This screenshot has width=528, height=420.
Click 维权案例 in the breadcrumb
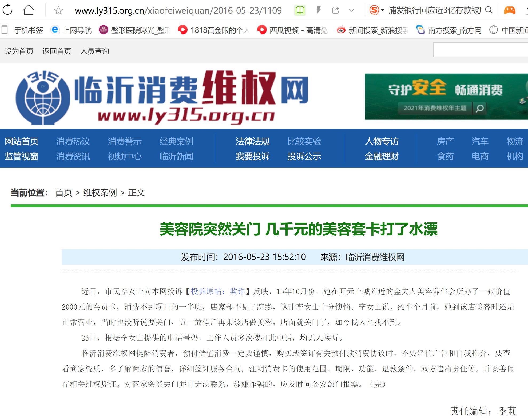[100, 193]
